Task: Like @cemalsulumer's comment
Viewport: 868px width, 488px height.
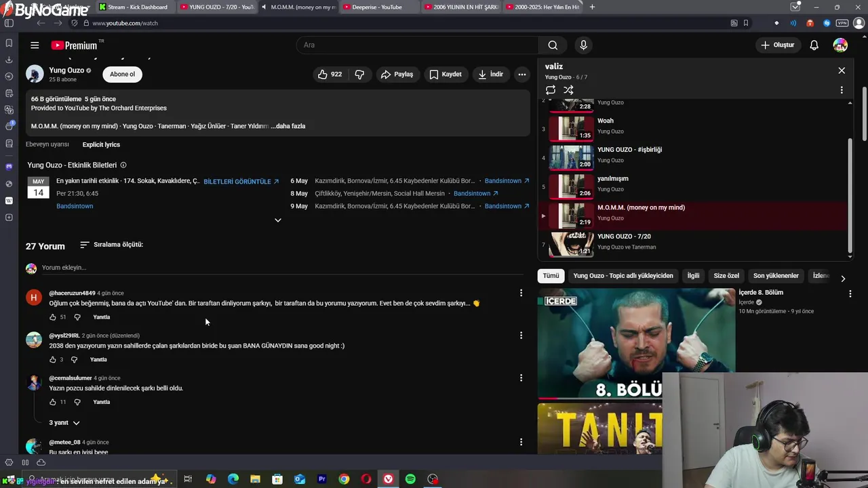Action: tap(53, 402)
